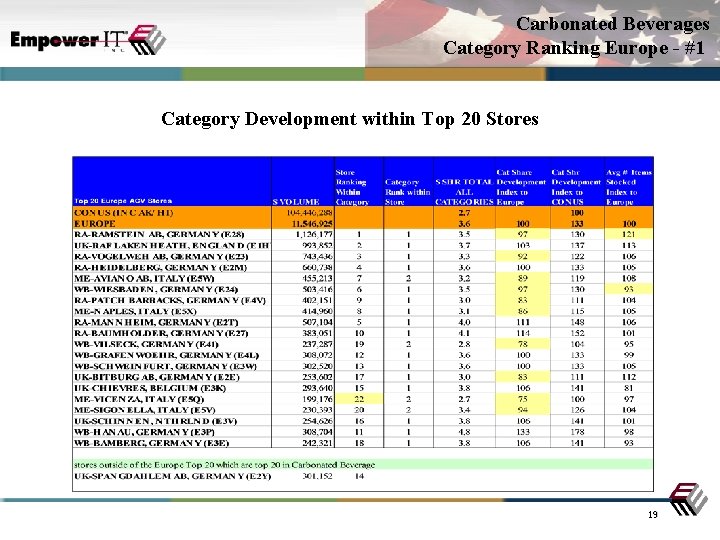This screenshot has width=720, height=540.
Task: Select Lakenheath volume 993,852
Action: pyautogui.click(x=318, y=246)
